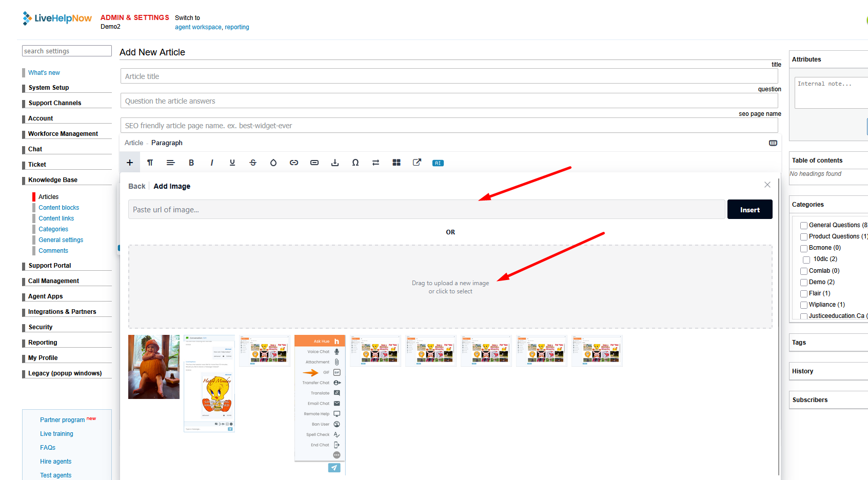The width and height of the screenshot is (868, 480).
Task: Click the strikethrough icon
Action: pos(253,163)
